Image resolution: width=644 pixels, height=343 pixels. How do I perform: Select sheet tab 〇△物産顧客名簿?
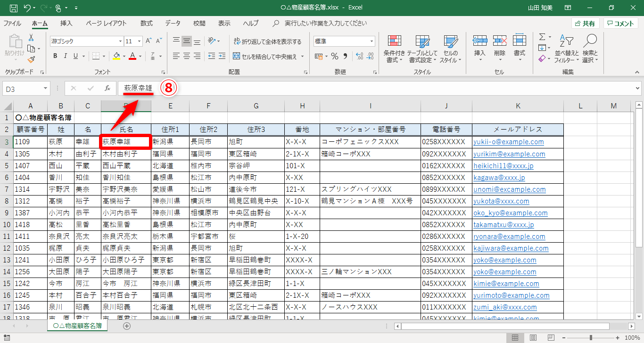click(x=78, y=326)
